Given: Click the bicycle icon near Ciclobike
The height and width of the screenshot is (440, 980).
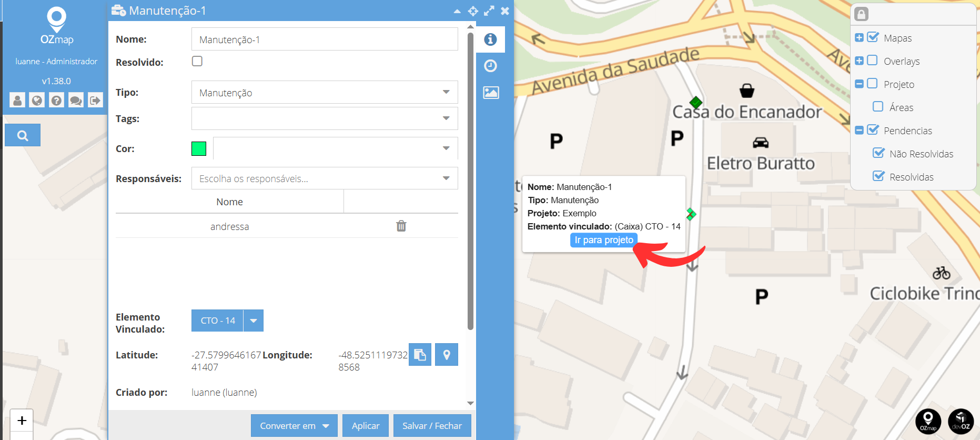Looking at the screenshot, I should click(942, 273).
